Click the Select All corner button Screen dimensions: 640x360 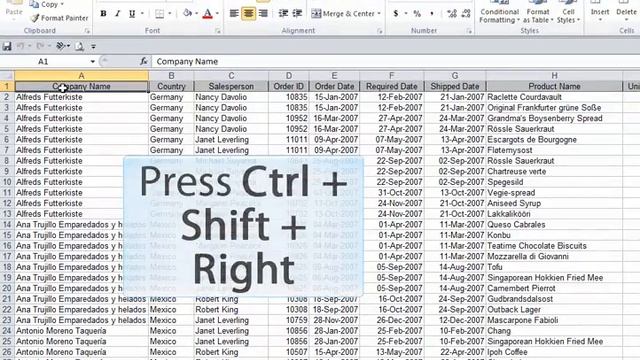(x=7, y=76)
